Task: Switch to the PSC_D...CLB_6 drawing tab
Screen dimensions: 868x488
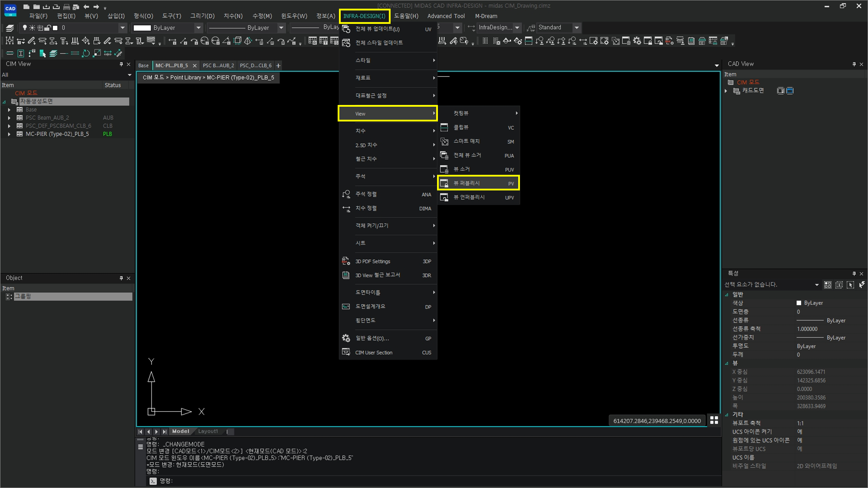Action: (256, 66)
